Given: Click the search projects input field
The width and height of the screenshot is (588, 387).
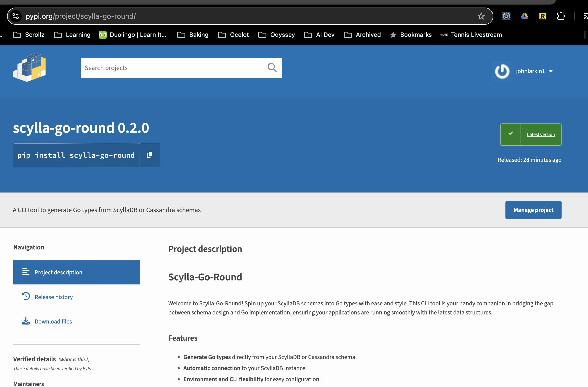Looking at the screenshot, I should tap(181, 67).
